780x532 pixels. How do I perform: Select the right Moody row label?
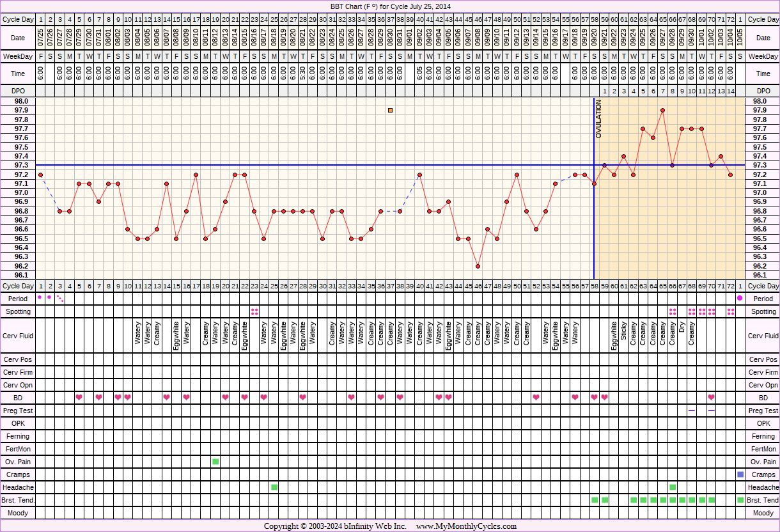click(763, 513)
